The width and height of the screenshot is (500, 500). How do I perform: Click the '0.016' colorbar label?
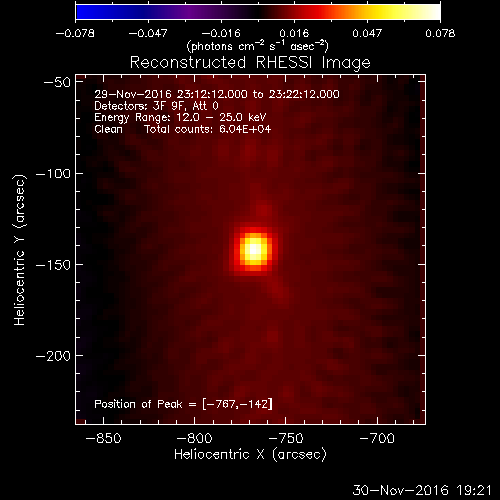[x=294, y=33]
